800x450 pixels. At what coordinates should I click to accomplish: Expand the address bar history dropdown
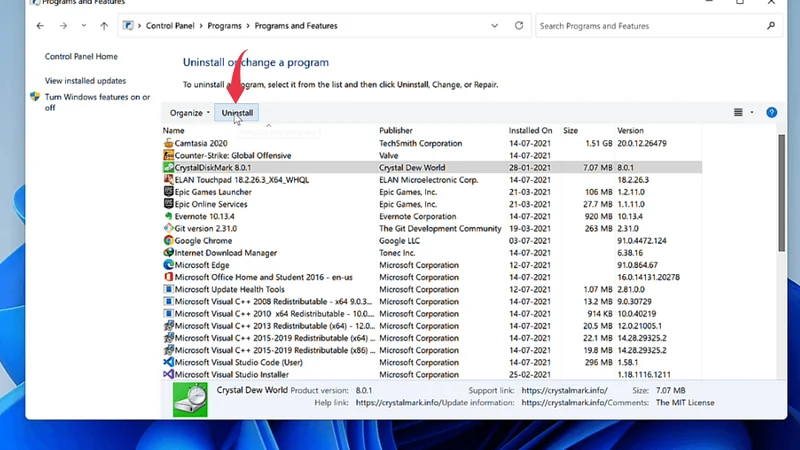coord(495,26)
